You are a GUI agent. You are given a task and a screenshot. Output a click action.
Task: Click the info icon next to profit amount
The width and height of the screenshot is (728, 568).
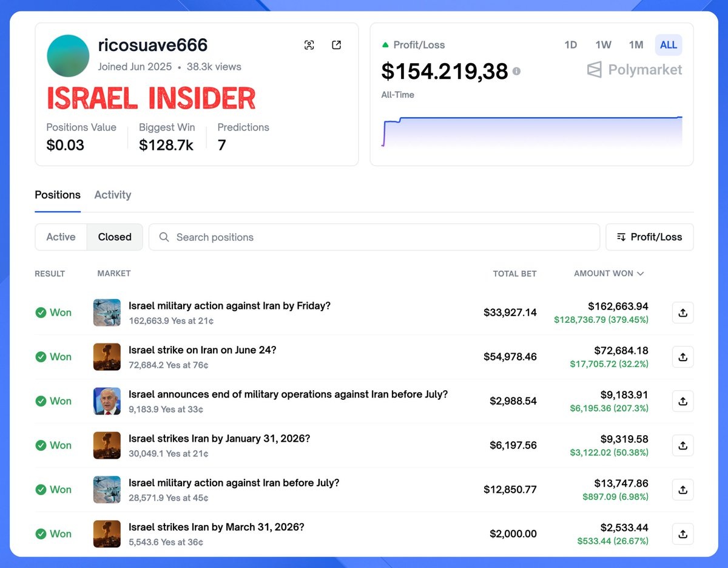(x=516, y=71)
